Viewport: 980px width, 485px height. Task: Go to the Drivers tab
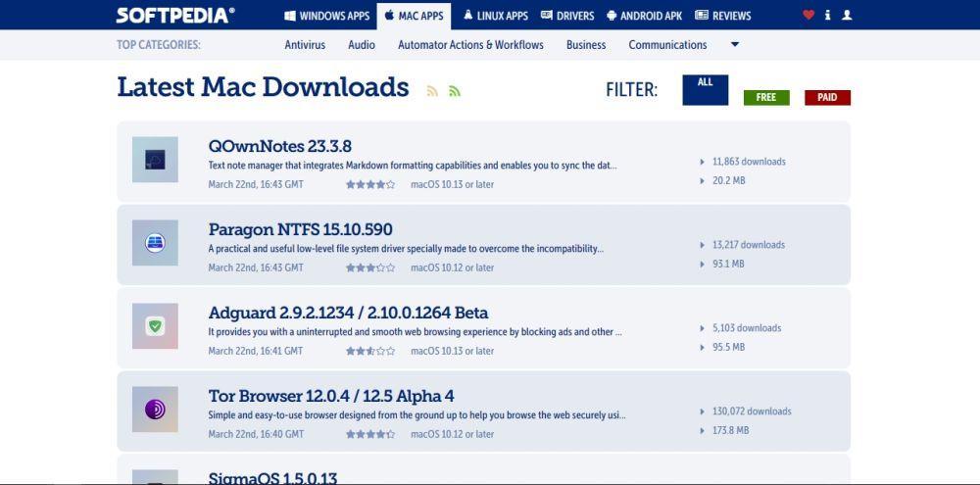point(567,16)
